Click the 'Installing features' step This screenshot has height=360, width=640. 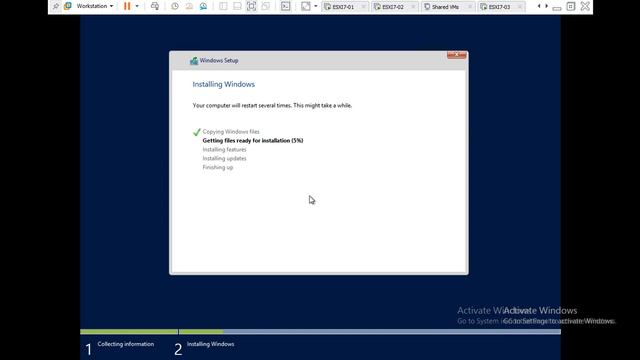pyautogui.click(x=224, y=150)
